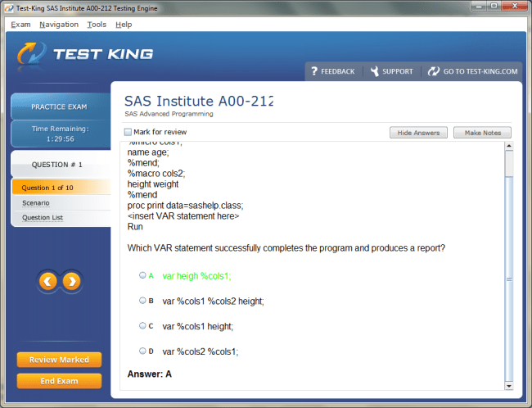532x408 pixels.
Task: Go to previous question with left arrow
Action: click(x=47, y=281)
